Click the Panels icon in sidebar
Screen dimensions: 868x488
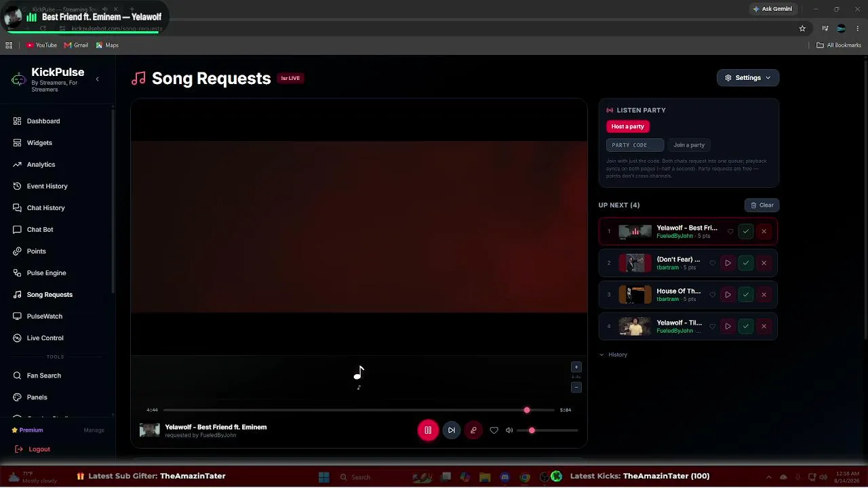[x=18, y=397]
